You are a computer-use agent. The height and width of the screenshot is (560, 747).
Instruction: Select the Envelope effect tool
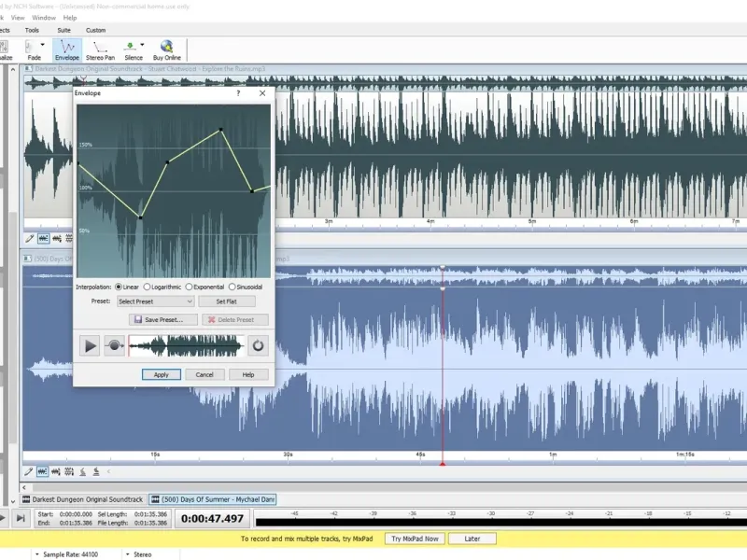click(67, 50)
